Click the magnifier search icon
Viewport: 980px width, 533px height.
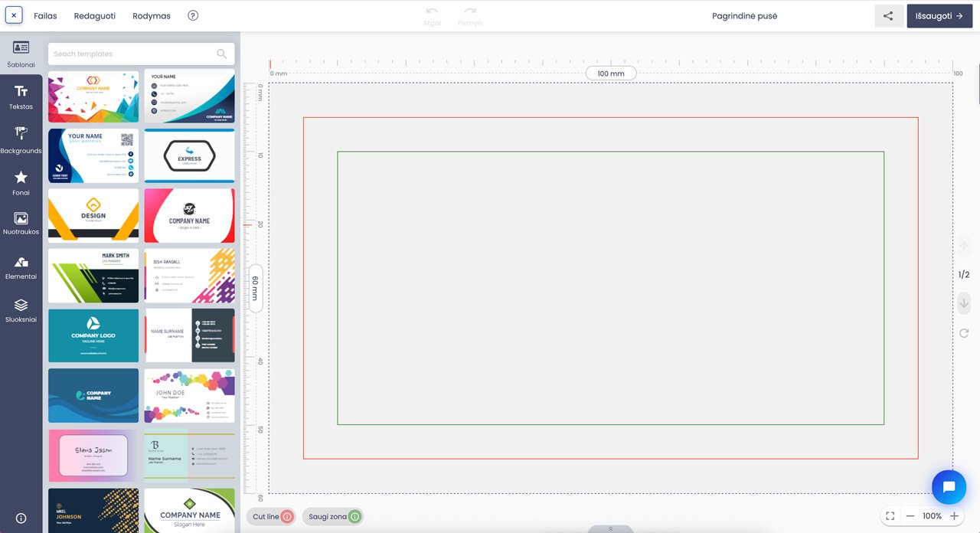222,54
